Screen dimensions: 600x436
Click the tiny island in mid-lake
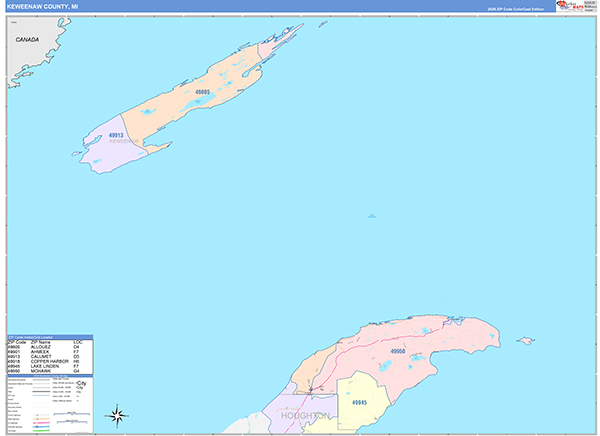(371, 215)
